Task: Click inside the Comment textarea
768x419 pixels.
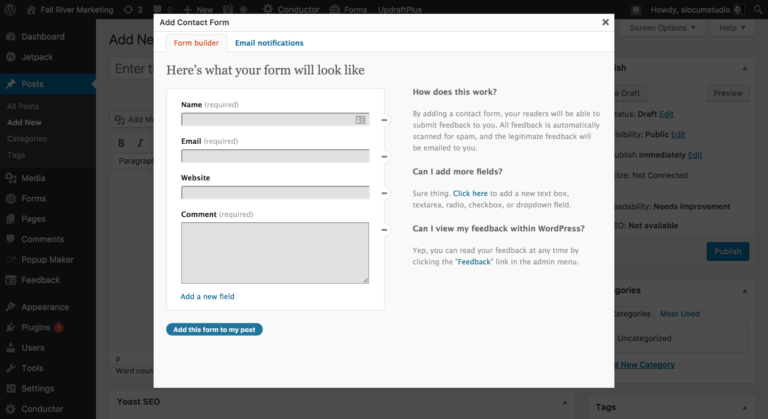Action: pyautogui.click(x=275, y=253)
